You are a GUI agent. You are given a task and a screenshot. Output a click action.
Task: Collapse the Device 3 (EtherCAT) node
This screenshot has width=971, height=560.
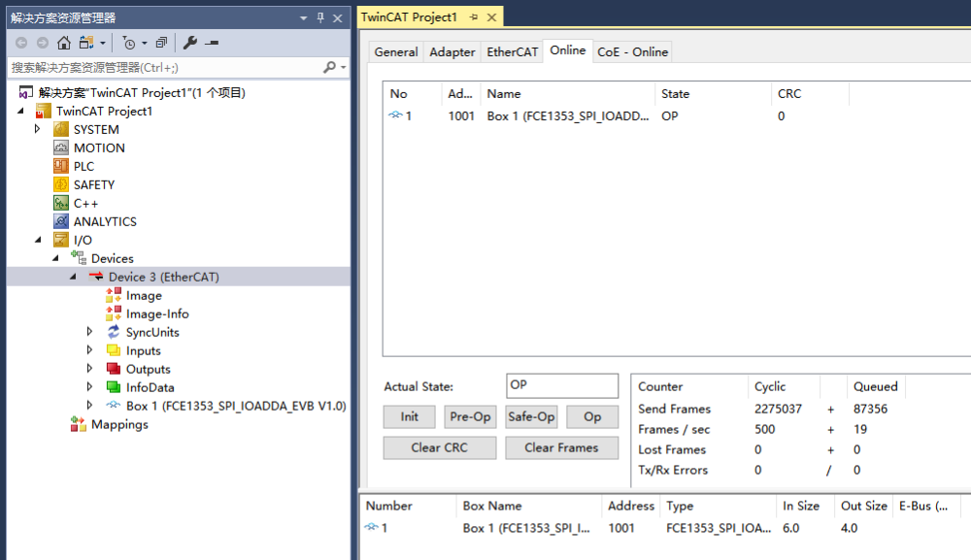point(73,277)
